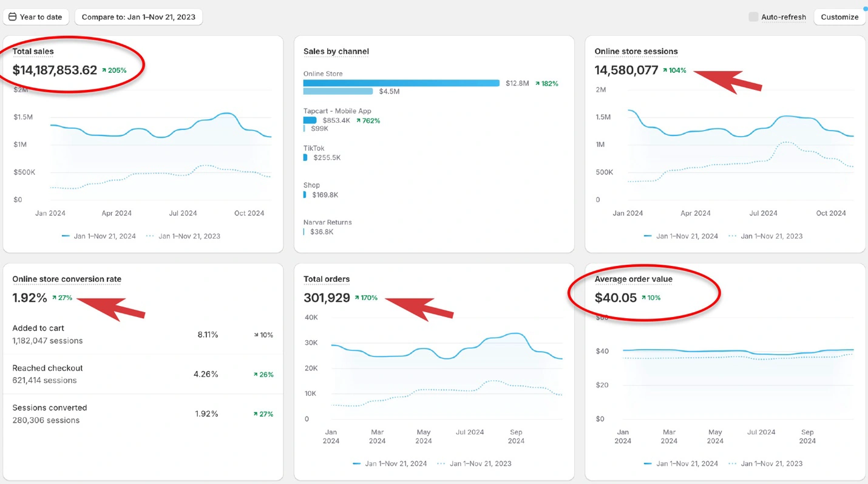
Task: Click the up-arrow beside Average order value 10%
Action: [x=643, y=298]
